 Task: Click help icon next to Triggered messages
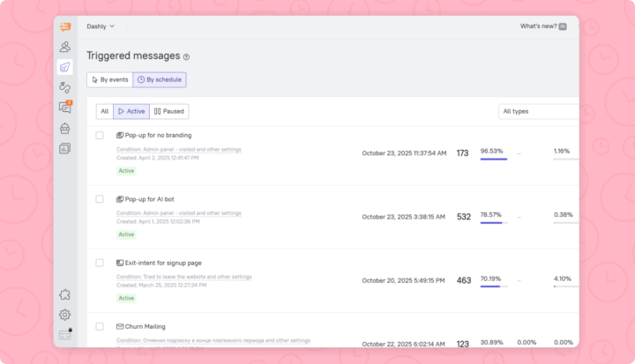(186, 56)
